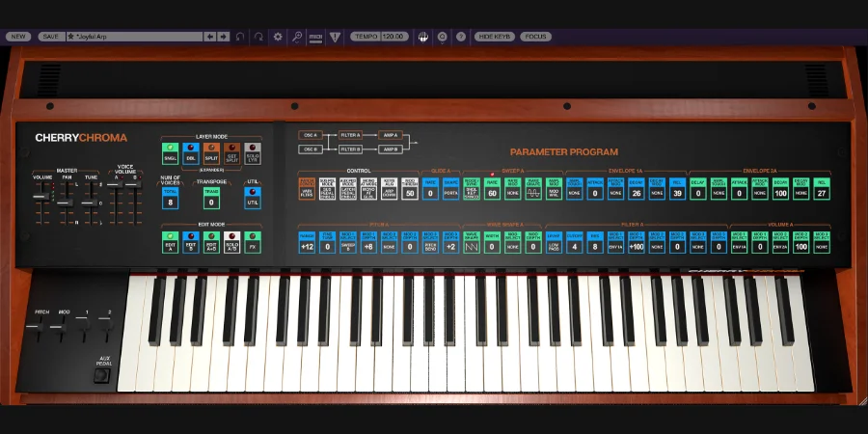Image resolution: width=868 pixels, height=434 pixels.
Task: Open settings with the gear icon
Action: (278, 37)
